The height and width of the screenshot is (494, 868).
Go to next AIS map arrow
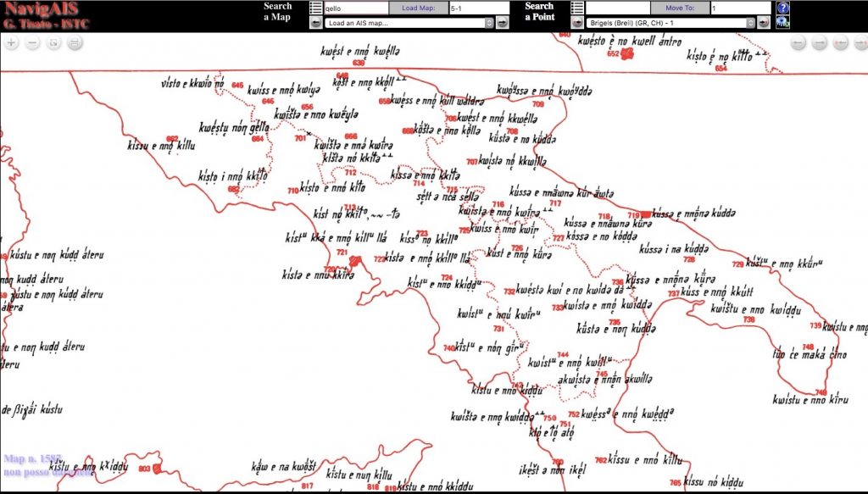click(x=502, y=23)
